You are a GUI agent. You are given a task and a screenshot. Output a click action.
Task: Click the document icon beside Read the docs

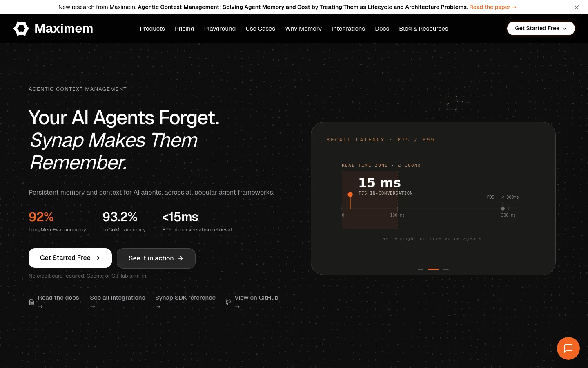coord(31,302)
